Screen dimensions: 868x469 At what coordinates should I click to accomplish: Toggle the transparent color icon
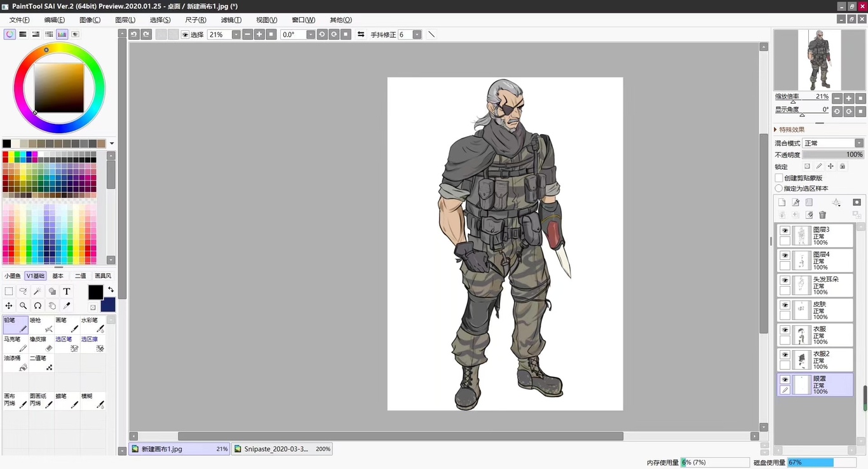coord(93,307)
